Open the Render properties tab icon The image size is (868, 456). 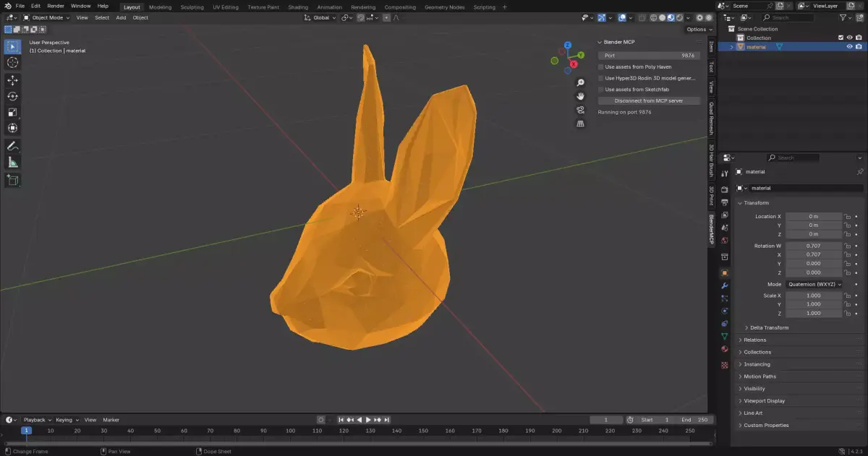725,189
